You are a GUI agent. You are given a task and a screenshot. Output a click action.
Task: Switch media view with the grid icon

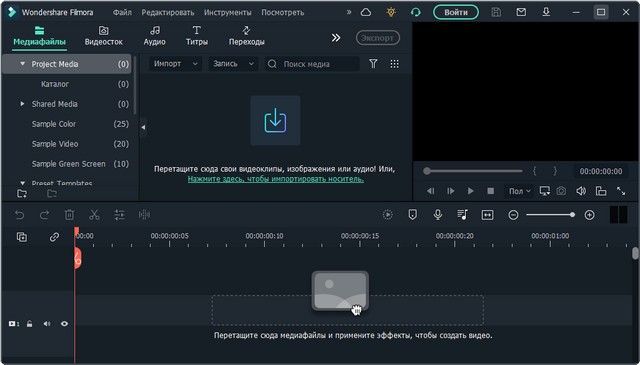pyautogui.click(x=394, y=64)
